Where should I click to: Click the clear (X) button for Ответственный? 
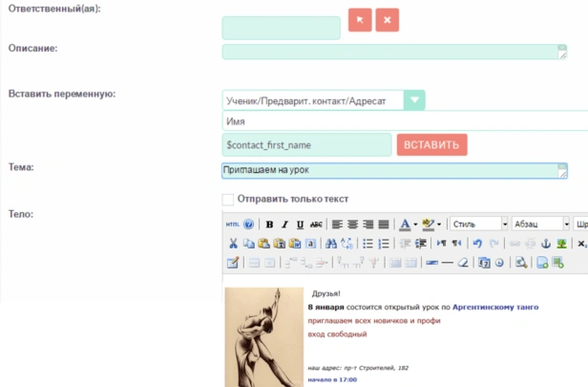click(x=387, y=20)
